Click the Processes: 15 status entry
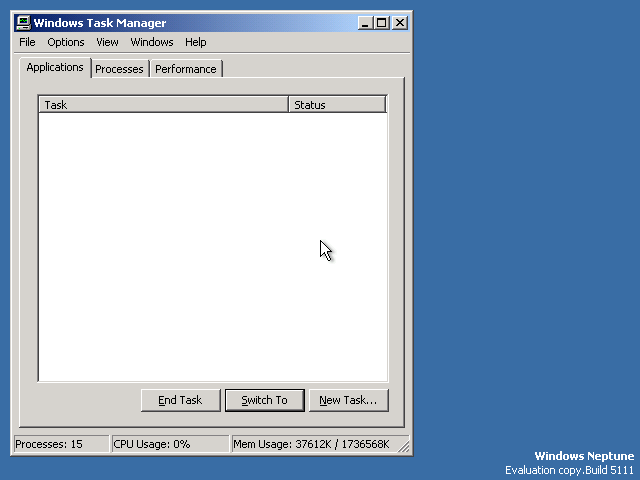This screenshot has height=480, width=640. [x=61, y=444]
